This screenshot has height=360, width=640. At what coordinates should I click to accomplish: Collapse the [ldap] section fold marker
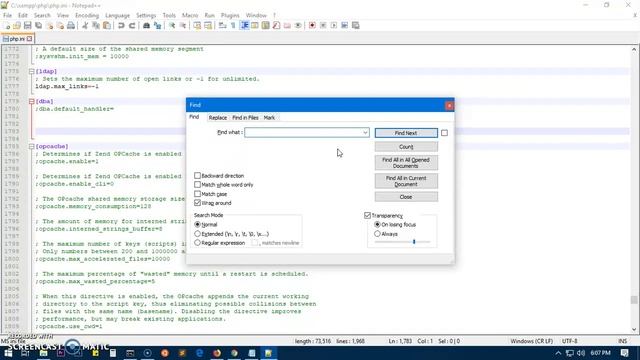[31, 71]
